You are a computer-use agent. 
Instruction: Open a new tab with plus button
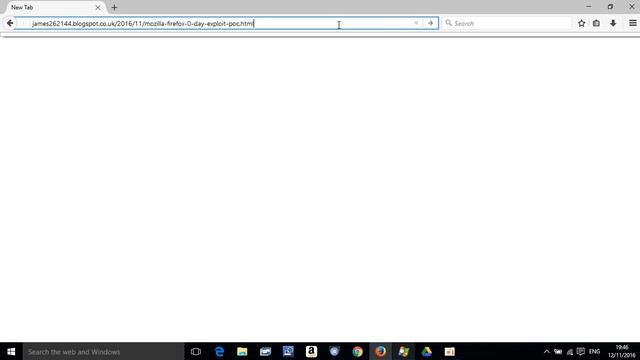[114, 7]
